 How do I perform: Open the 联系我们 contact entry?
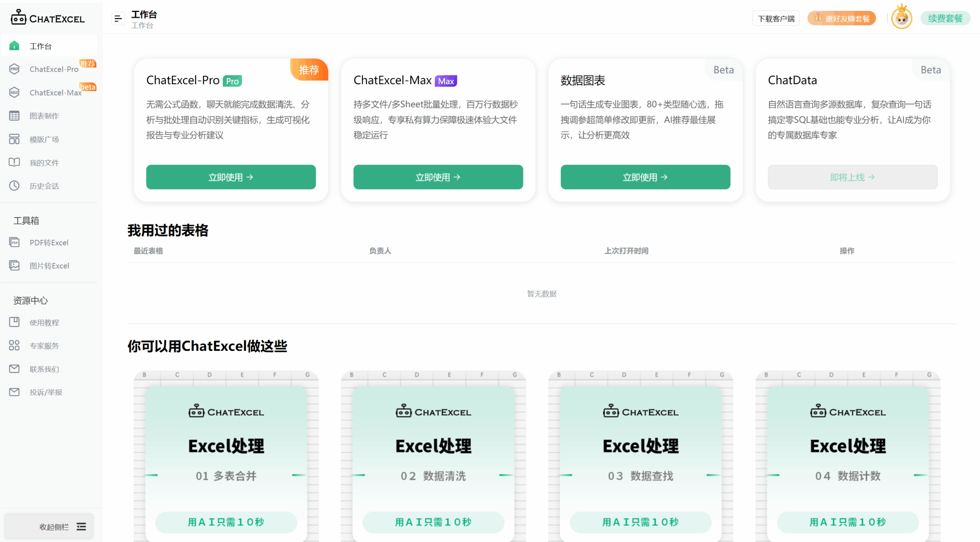point(44,369)
